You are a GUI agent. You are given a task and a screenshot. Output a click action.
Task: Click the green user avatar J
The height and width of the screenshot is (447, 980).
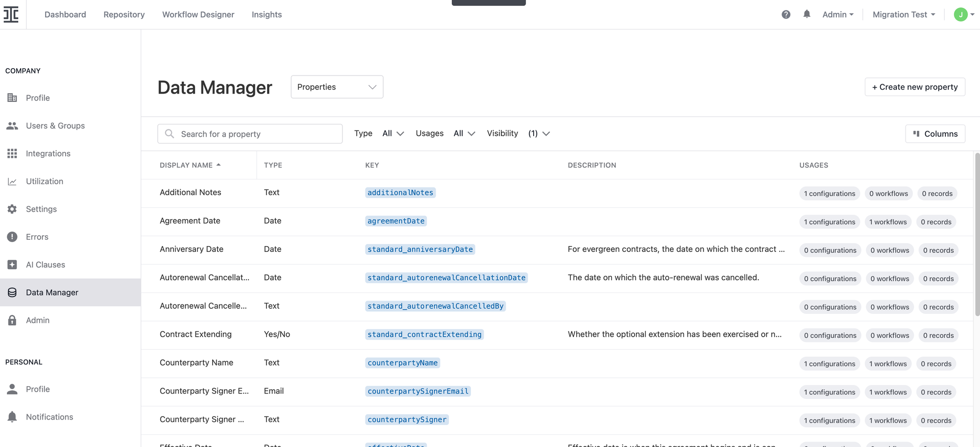tap(960, 15)
